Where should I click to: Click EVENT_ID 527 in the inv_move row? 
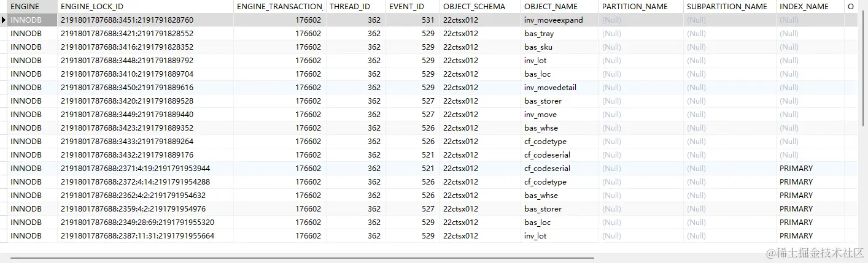click(x=413, y=115)
